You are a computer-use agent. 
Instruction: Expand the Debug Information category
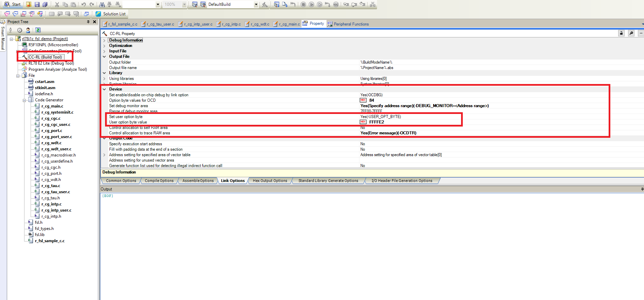click(104, 40)
